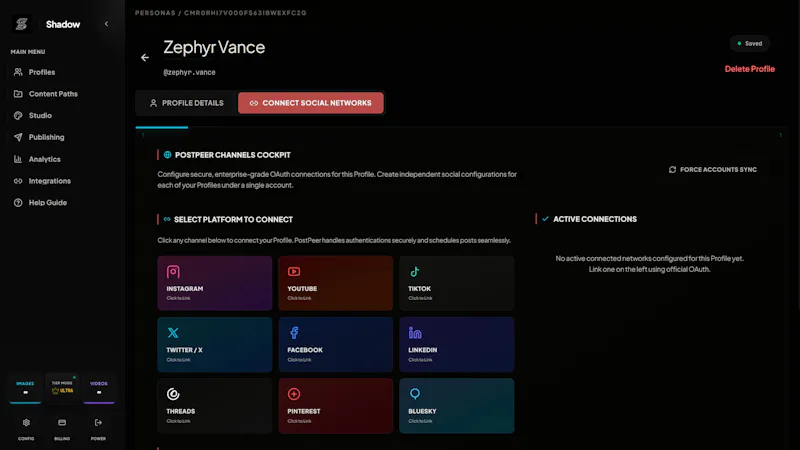Open the Analytics section
The width and height of the screenshot is (800, 450).
(x=37, y=159)
